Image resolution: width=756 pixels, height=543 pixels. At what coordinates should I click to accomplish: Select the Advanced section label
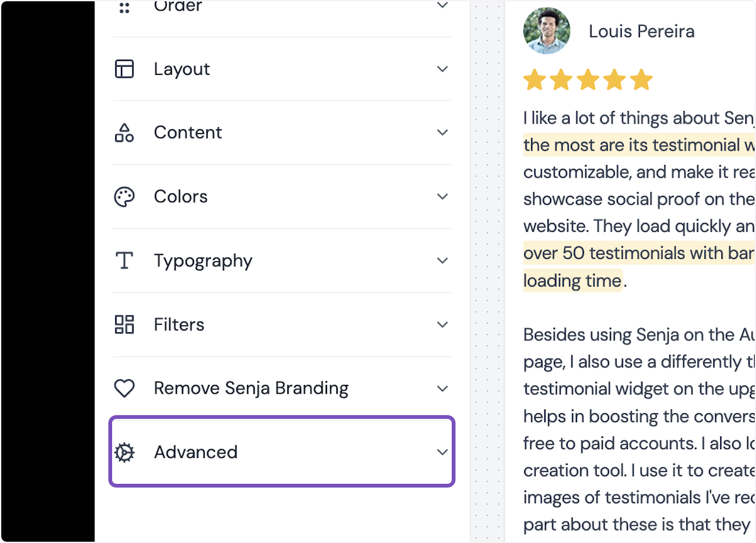[x=195, y=452]
